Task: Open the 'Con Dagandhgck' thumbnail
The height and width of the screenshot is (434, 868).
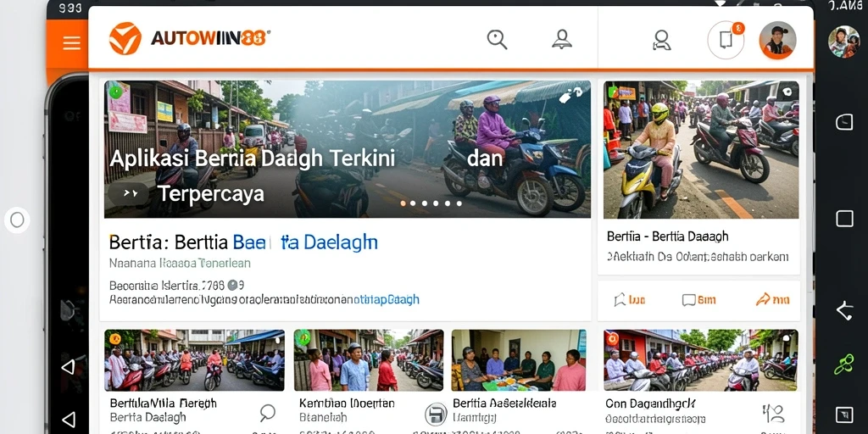Action: tap(701, 360)
